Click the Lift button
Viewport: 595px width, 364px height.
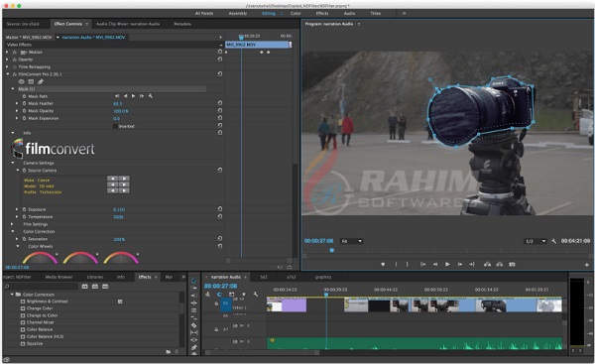click(487, 264)
